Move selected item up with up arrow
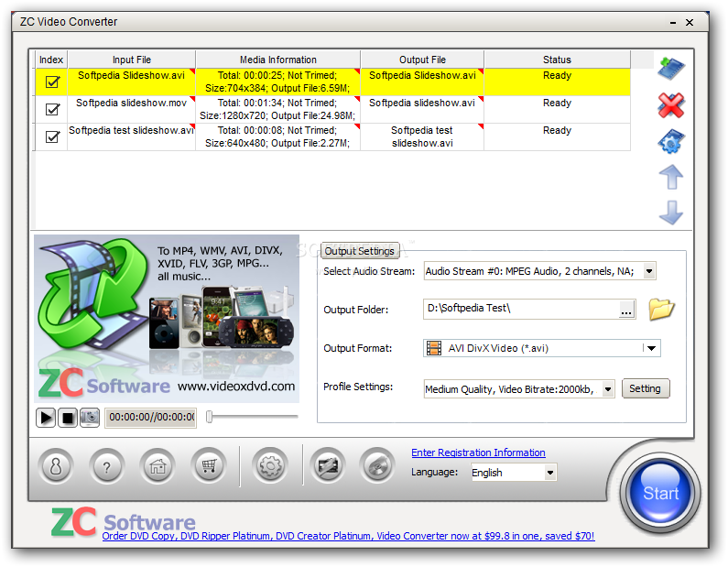The height and width of the screenshot is (567, 728). point(671,177)
